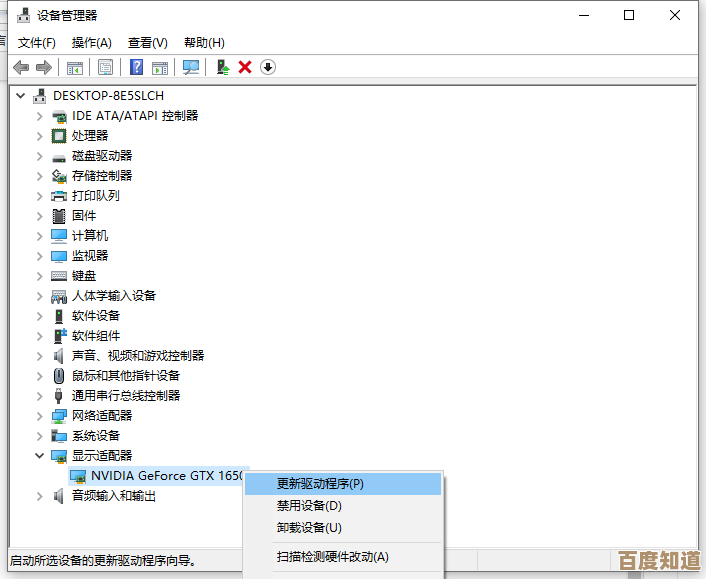Select the 系统设备 tree label
This screenshot has width=706, height=579.
(96, 436)
